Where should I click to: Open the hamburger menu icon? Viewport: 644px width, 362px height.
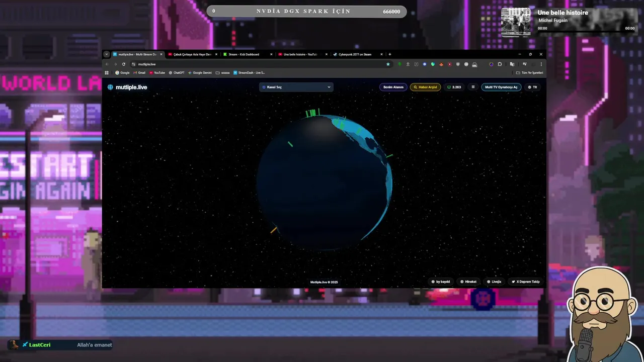tap(473, 87)
